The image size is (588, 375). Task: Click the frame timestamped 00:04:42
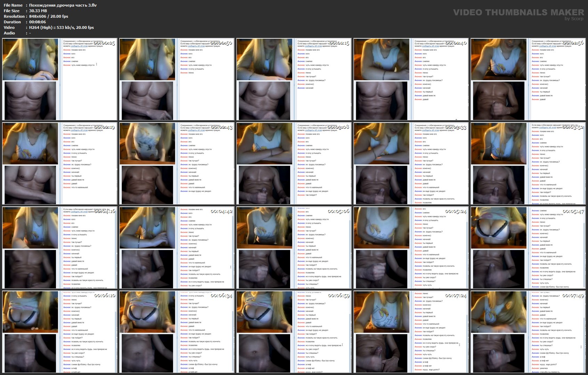point(177,248)
